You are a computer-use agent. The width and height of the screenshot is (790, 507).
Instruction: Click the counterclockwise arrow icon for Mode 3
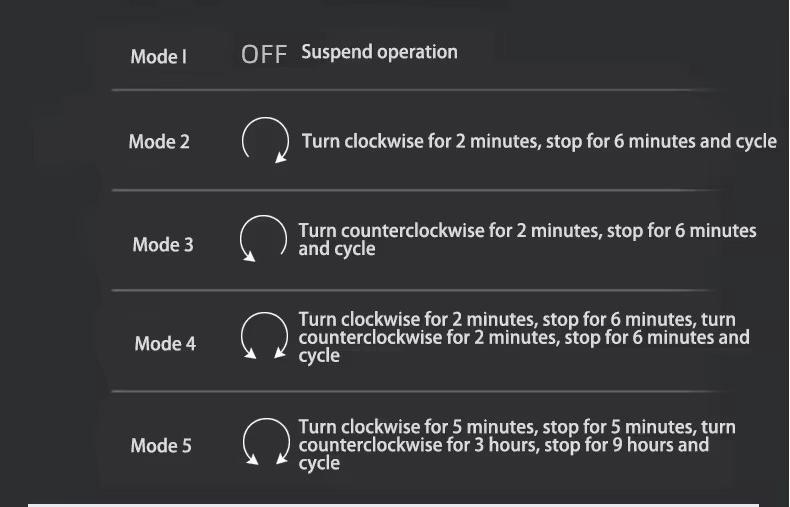pyautogui.click(x=263, y=238)
